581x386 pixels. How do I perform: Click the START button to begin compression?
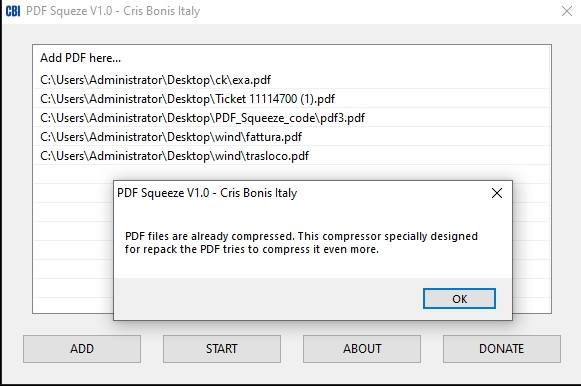click(222, 349)
